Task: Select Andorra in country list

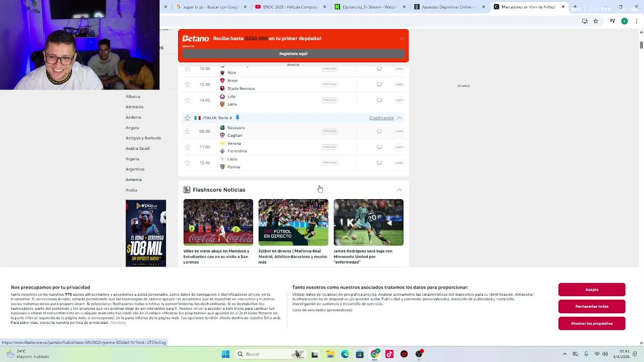Action: [133, 118]
